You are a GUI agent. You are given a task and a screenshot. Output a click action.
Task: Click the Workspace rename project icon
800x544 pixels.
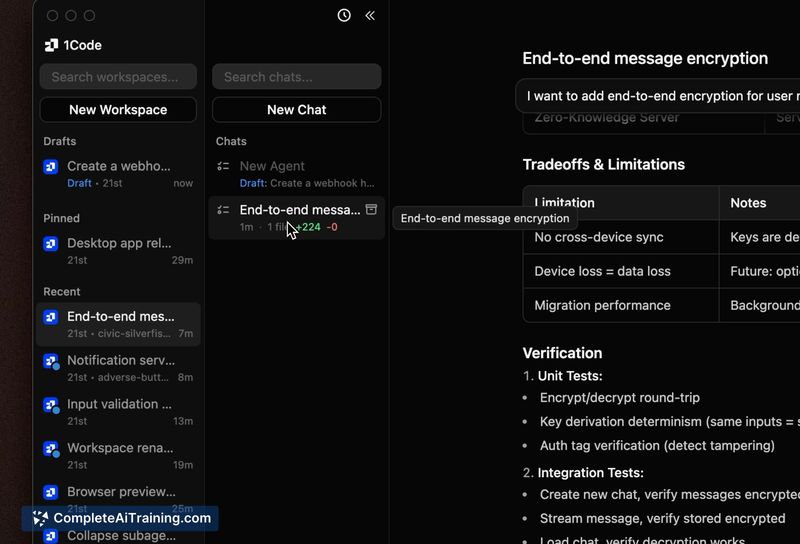(51, 449)
